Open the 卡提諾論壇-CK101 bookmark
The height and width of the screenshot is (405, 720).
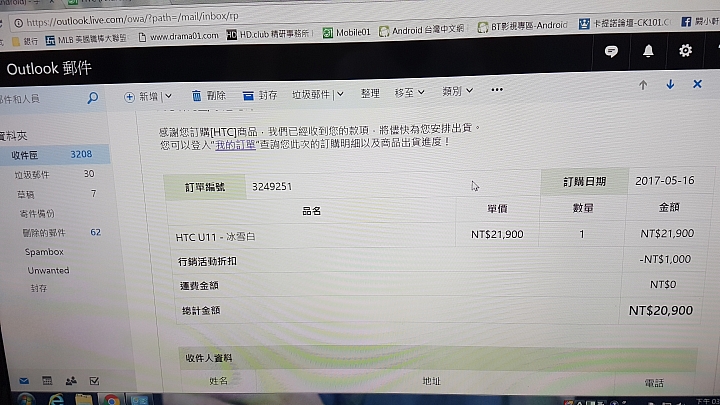coord(626,23)
